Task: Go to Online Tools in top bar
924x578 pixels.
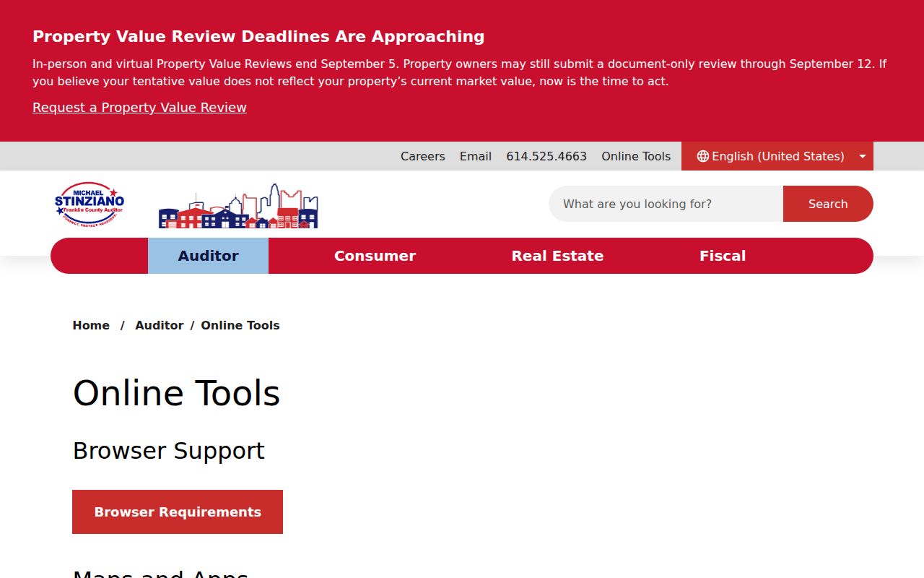Action: (x=636, y=156)
